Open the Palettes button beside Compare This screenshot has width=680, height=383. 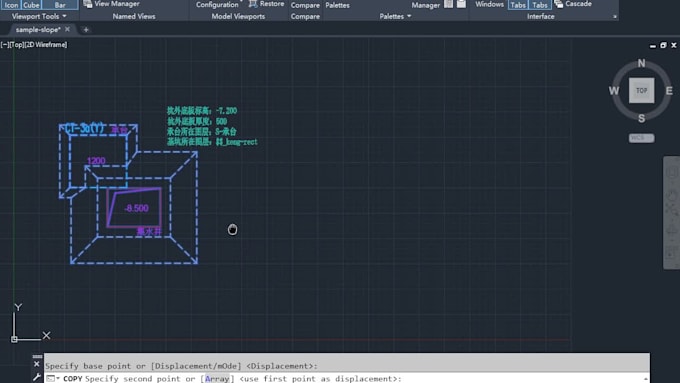pyautogui.click(x=337, y=5)
